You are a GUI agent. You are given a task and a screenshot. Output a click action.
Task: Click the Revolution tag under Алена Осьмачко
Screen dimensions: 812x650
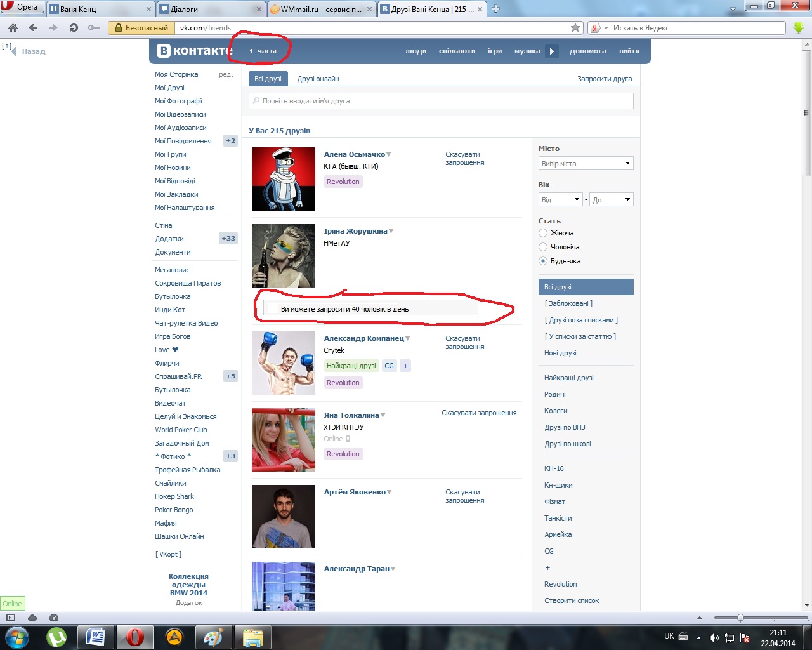click(x=343, y=182)
